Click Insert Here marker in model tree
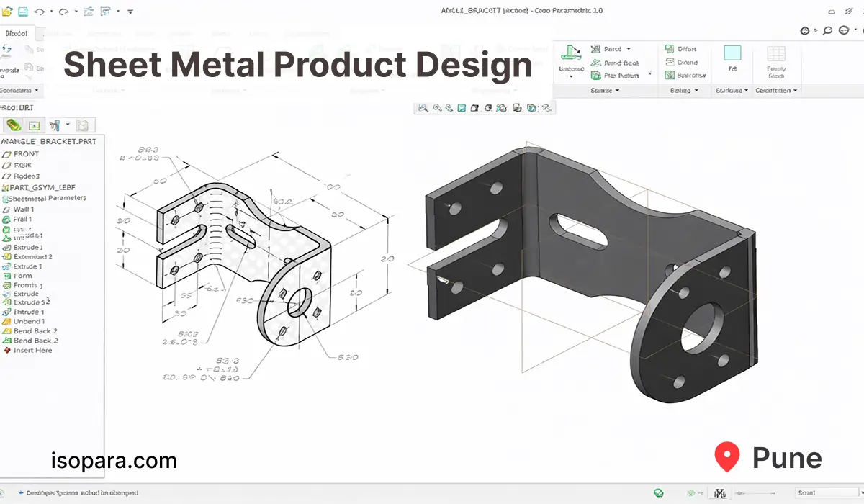This screenshot has height=504, width=864. [32, 351]
